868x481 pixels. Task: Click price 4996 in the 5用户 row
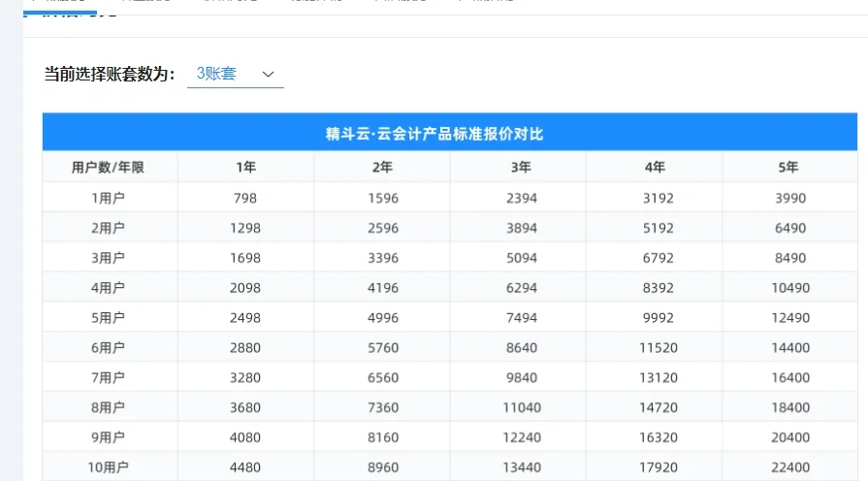(383, 318)
